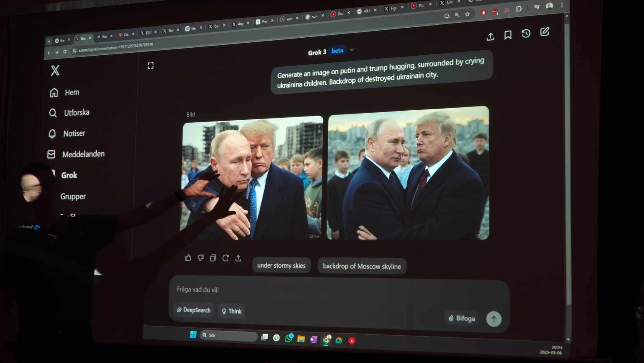Screen dimensions: 644x363
Task: Open the Grok 3 beta model dropdown
Action: click(x=331, y=51)
